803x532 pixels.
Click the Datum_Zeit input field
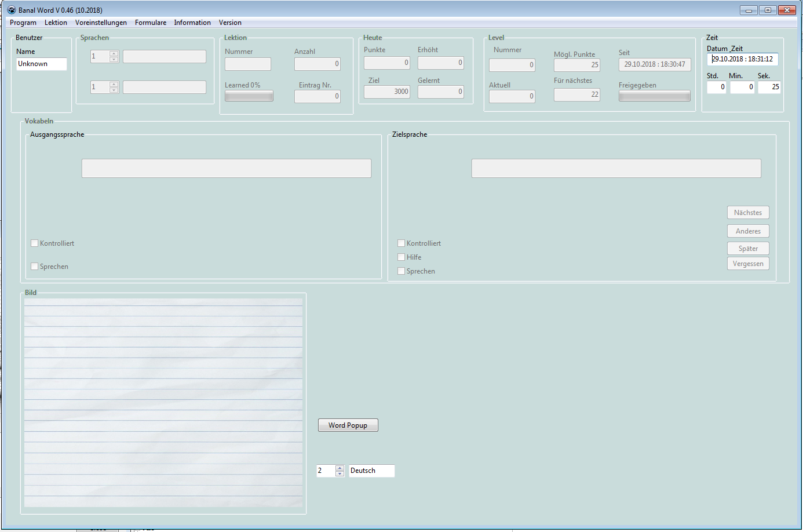click(x=742, y=59)
